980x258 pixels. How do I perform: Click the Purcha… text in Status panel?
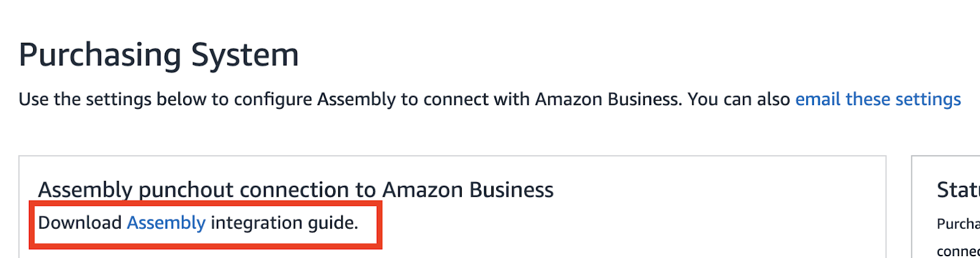(959, 224)
